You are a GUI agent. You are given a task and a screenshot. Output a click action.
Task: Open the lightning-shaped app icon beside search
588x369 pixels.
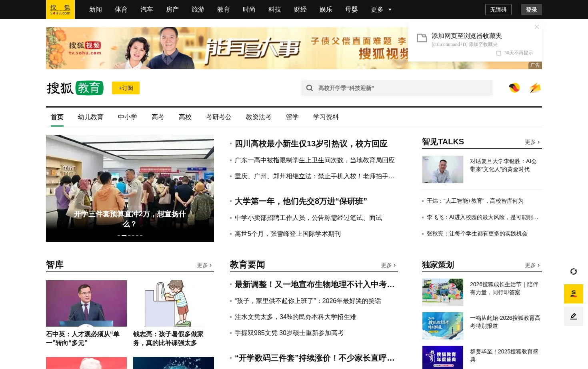[x=535, y=88]
